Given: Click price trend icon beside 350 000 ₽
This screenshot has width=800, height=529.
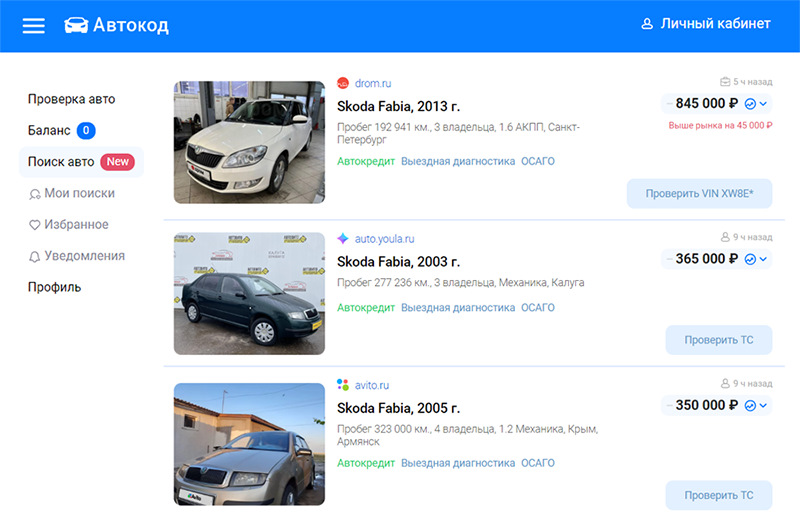Looking at the screenshot, I should [750, 406].
